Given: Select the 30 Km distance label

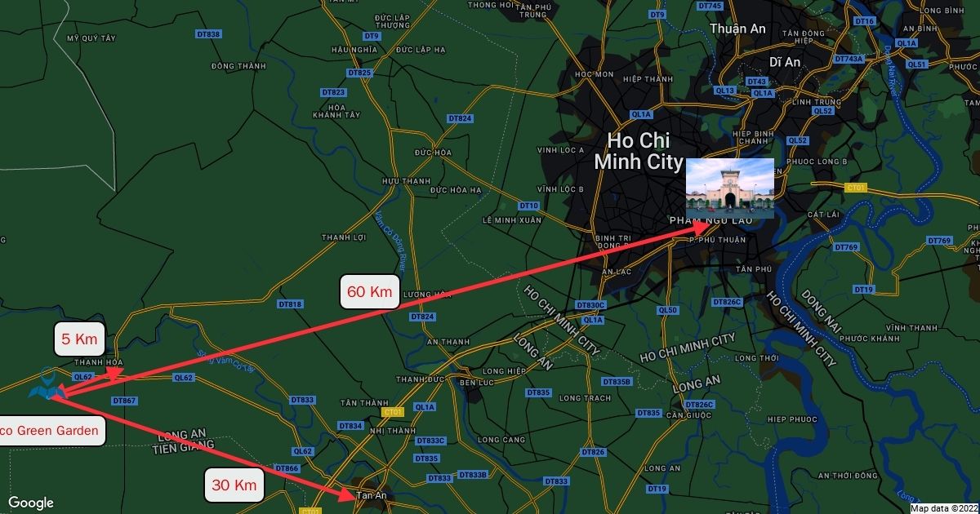Looking at the screenshot, I should [234, 485].
